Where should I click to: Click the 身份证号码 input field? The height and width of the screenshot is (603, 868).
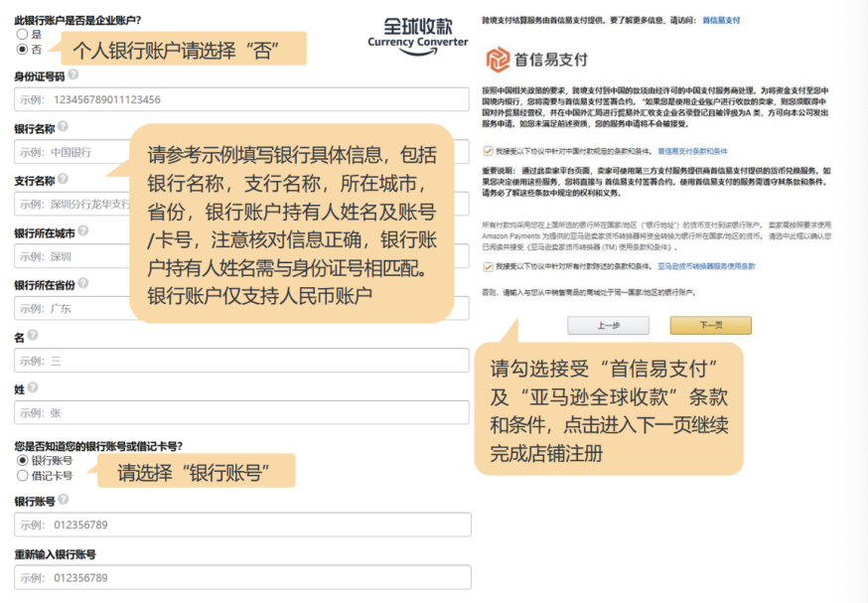241,99
